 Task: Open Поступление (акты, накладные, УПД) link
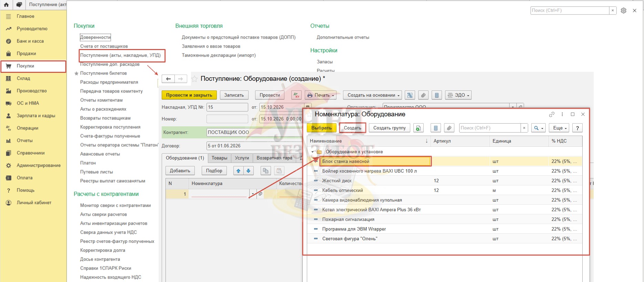click(120, 55)
